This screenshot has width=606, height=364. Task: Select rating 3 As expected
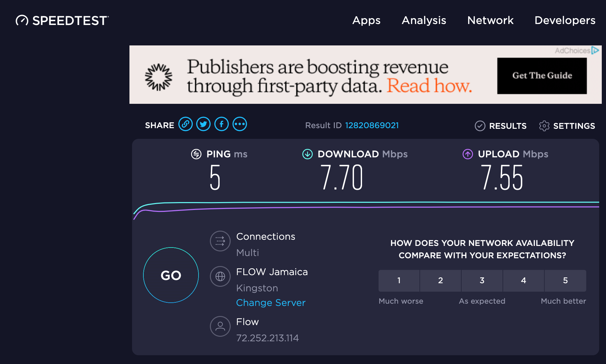[x=482, y=281]
